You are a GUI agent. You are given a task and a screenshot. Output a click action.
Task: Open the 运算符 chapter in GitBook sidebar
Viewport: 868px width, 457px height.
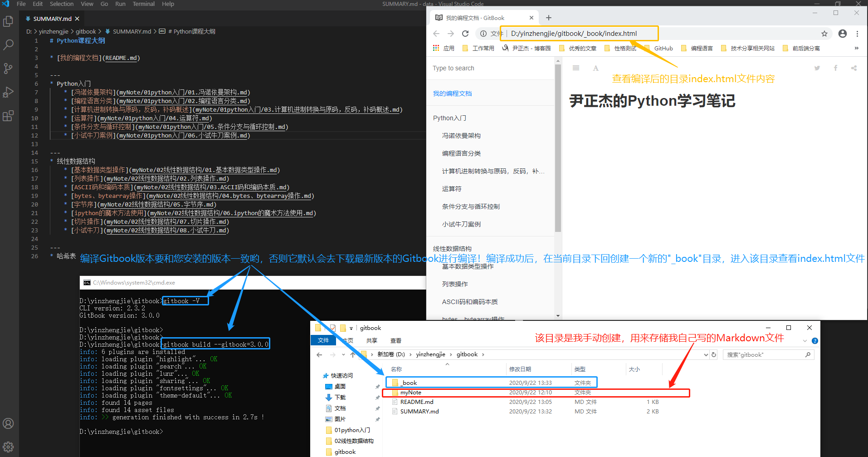coord(451,188)
